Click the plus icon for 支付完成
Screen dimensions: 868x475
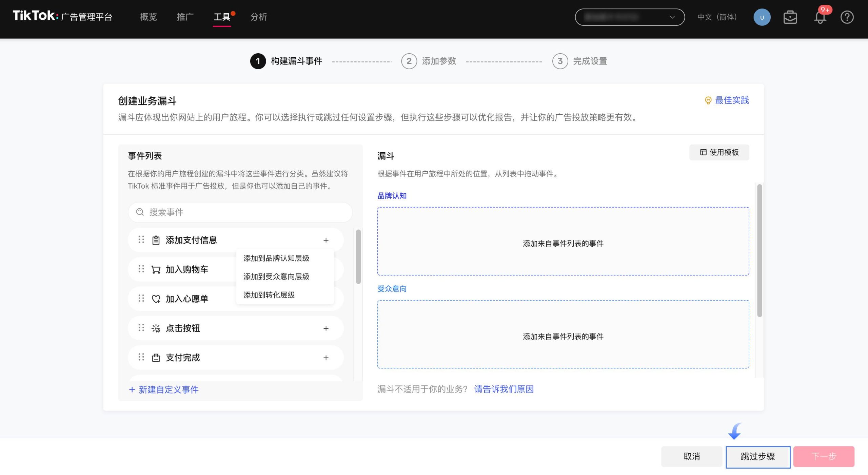(x=326, y=358)
